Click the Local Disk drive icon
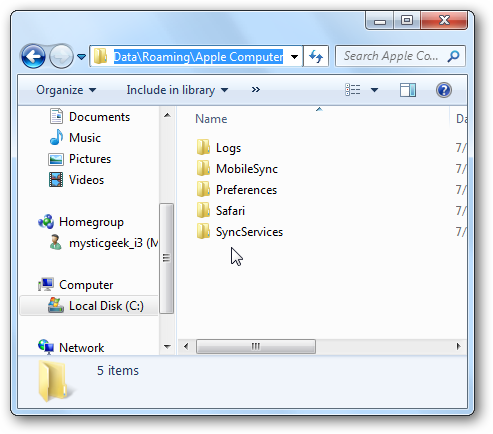The width and height of the screenshot is (493, 434). pyautogui.click(x=56, y=305)
